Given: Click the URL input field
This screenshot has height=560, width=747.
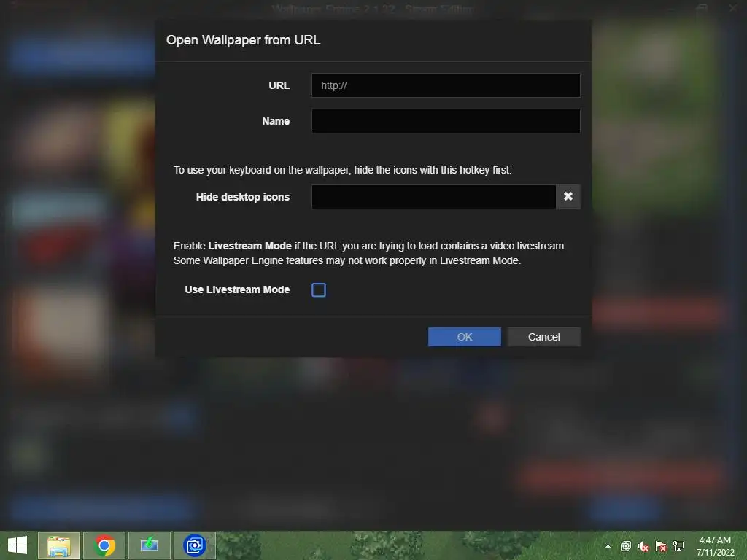Looking at the screenshot, I should pyautogui.click(x=446, y=85).
